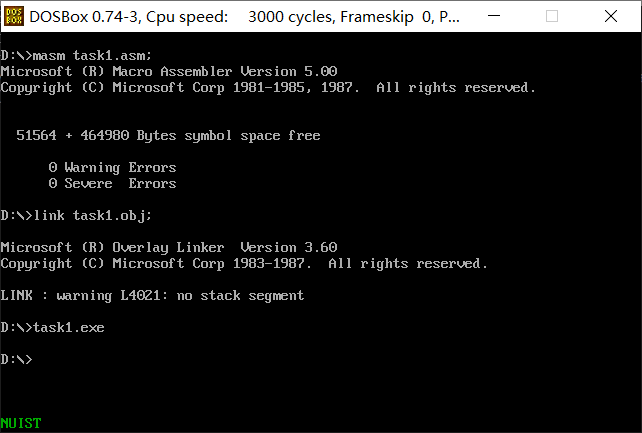642x433 pixels.
Task: Click the 'task1.exe' command line
Action: [x=52, y=327]
